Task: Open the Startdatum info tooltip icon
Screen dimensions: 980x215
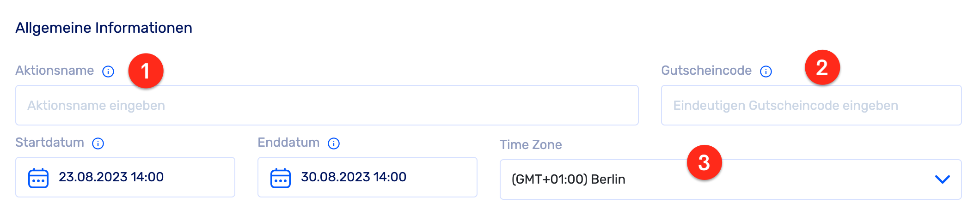Action: tap(98, 143)
